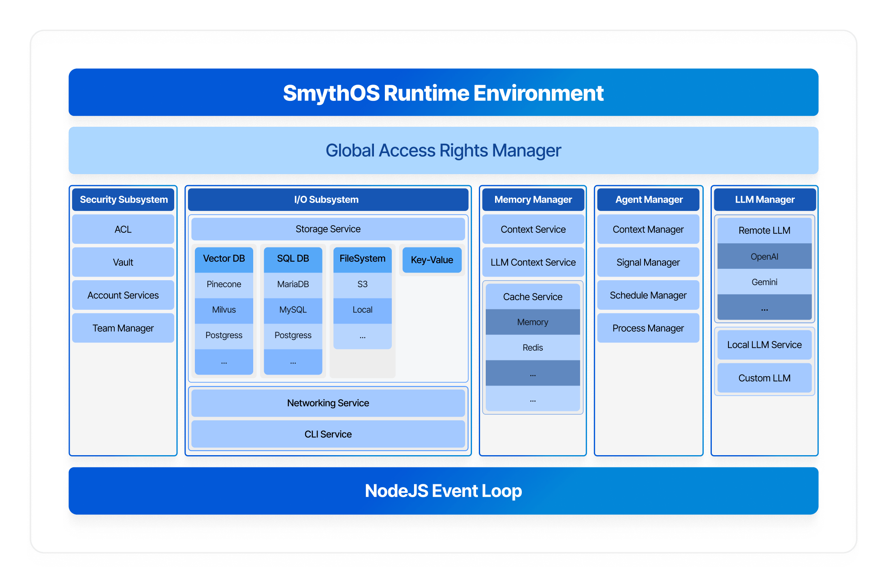
Task: Click the SmythOS Runtime Environment banner
Action: coord(443,92)
